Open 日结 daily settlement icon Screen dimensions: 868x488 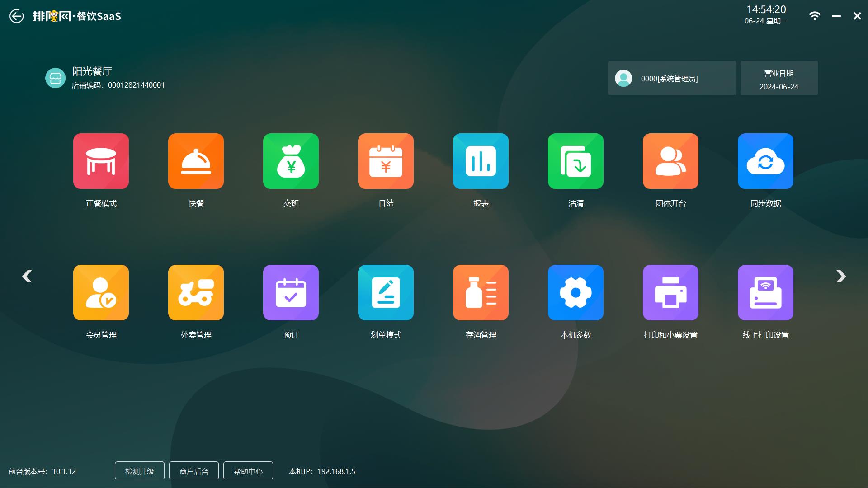386,161
